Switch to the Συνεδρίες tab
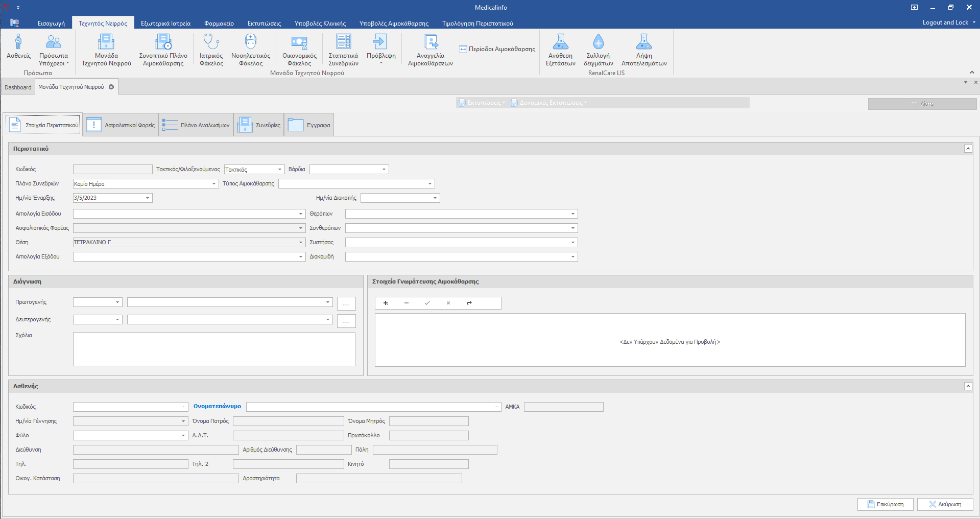The image size is (980, 519). click(259, 125)
